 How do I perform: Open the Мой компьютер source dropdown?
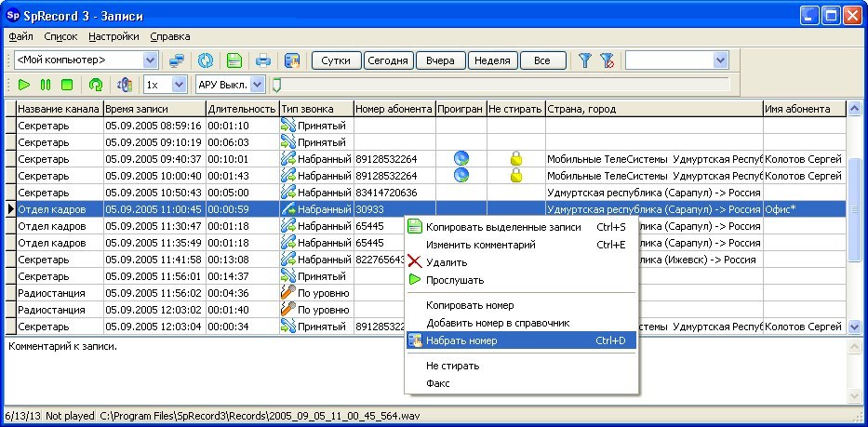(150, 60)
